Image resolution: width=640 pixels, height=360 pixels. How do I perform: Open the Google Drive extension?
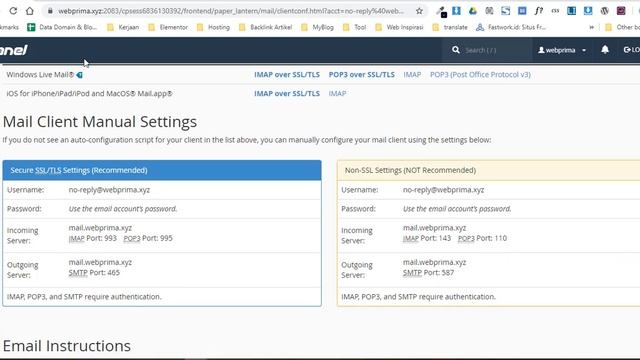pyautogui.click(x=473, y=11)
